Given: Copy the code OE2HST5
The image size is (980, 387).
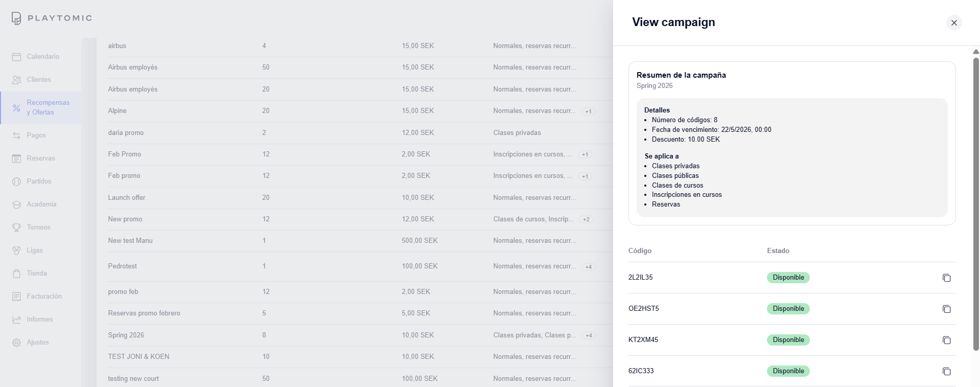Looking at the screenshot, I should pyautogui.click(x=946, y=309).
